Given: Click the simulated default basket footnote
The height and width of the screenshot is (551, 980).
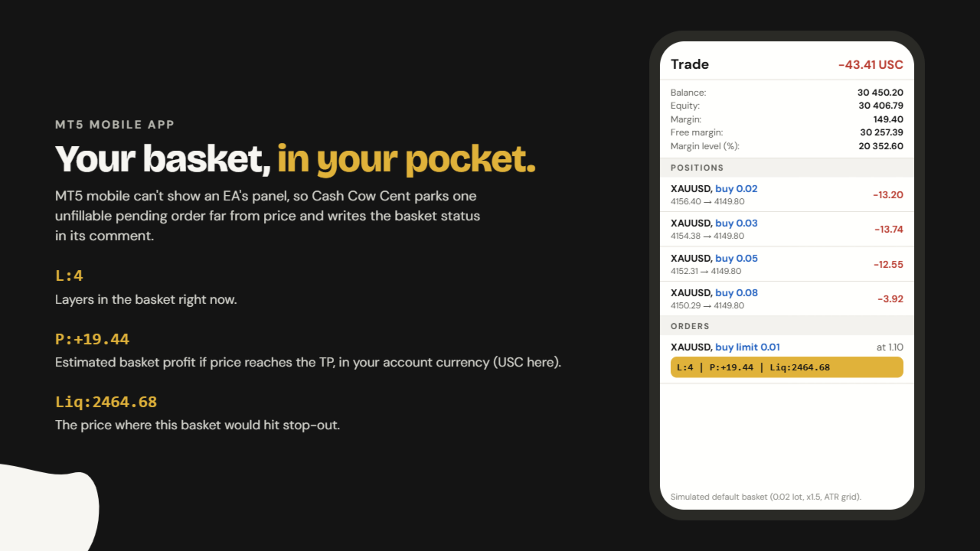Looking at the screenshot, I should point(766,497).
